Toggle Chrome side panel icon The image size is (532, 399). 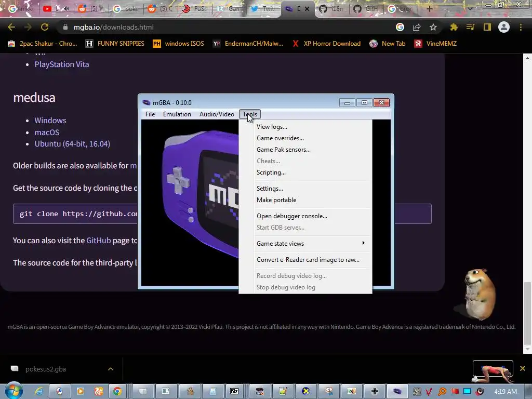pos(487,27)
